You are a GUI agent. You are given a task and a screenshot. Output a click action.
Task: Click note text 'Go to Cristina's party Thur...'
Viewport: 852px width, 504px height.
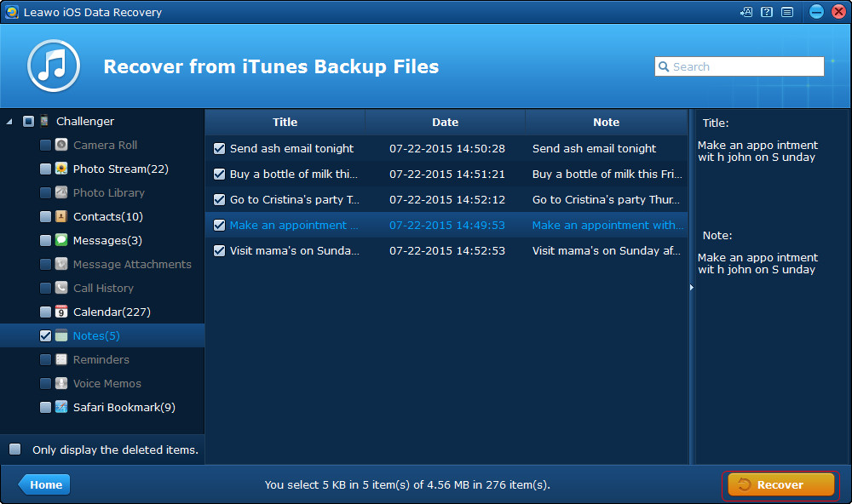(x=607, y=199)
